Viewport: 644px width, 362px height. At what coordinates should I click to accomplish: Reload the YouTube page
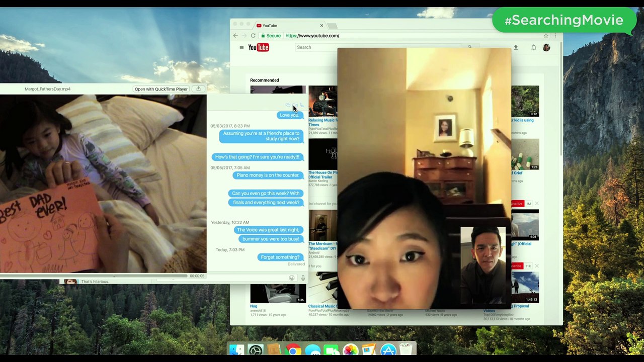click(x=253, y=36)
